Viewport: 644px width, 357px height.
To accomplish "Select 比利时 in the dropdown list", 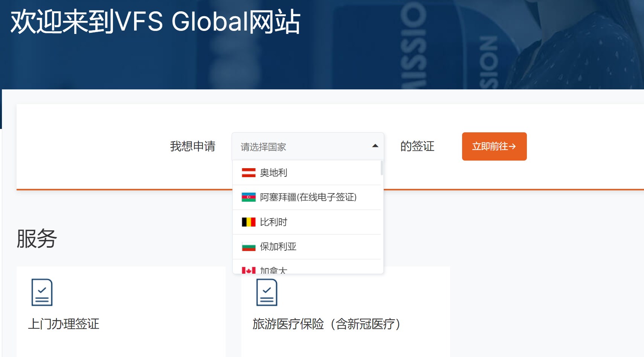I will [307, 222].
